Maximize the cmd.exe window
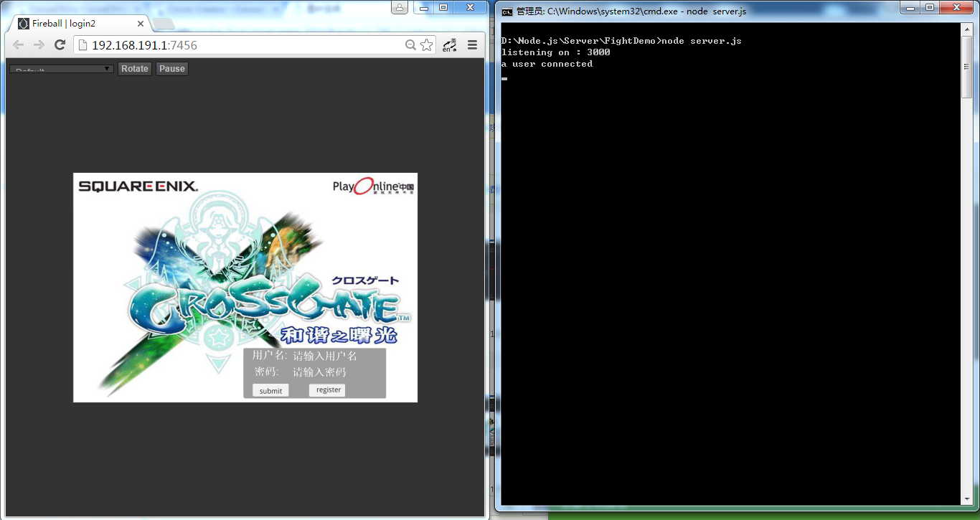980x520 pixels. pyautogui.click(x=930, y=7)
